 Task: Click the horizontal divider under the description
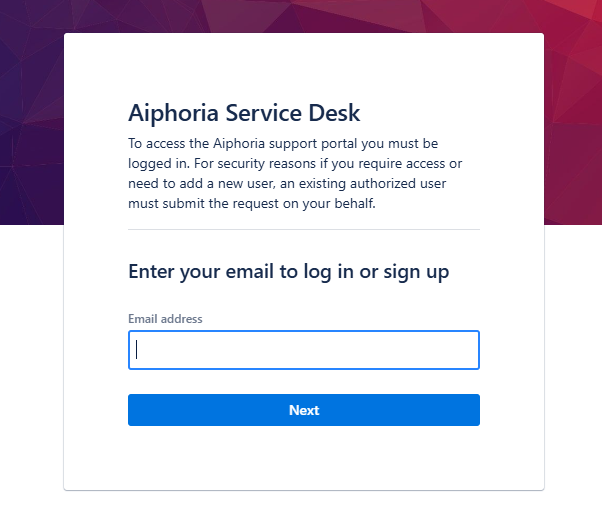[x=303, y=229]
